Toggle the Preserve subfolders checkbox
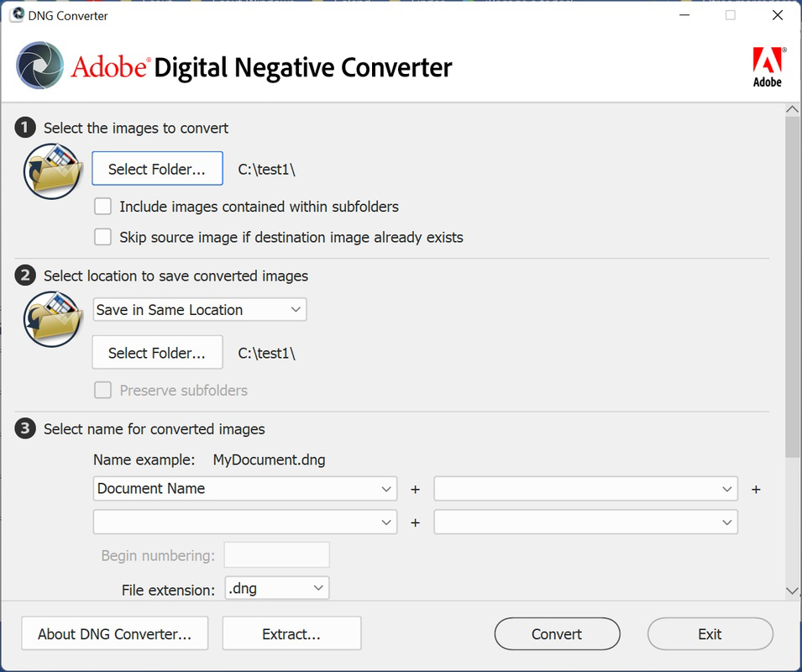The width and height of the screenshot is (802, 672). coord(102,391)
